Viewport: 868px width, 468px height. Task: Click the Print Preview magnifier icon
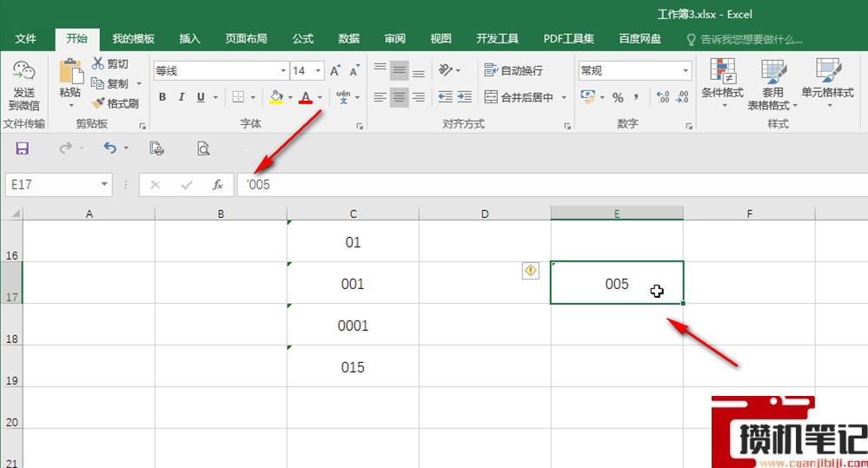(x=203, y=148)
